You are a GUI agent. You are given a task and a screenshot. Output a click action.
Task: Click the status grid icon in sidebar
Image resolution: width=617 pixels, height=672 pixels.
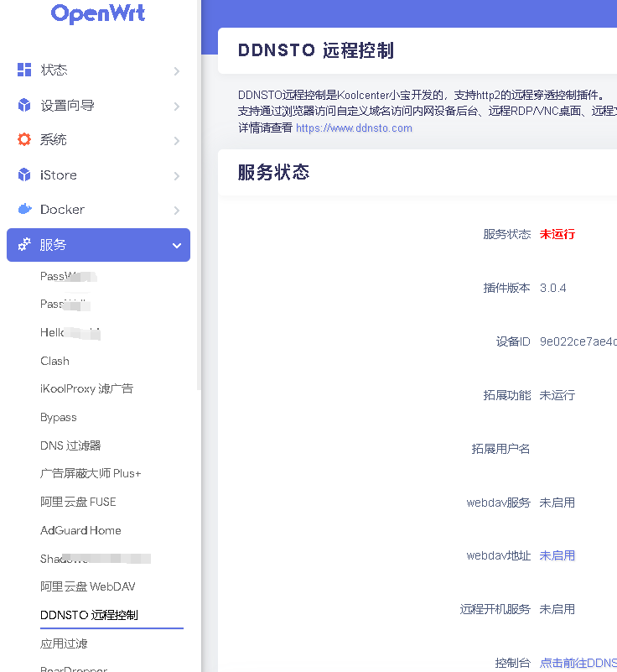click(x=24, y=70)
